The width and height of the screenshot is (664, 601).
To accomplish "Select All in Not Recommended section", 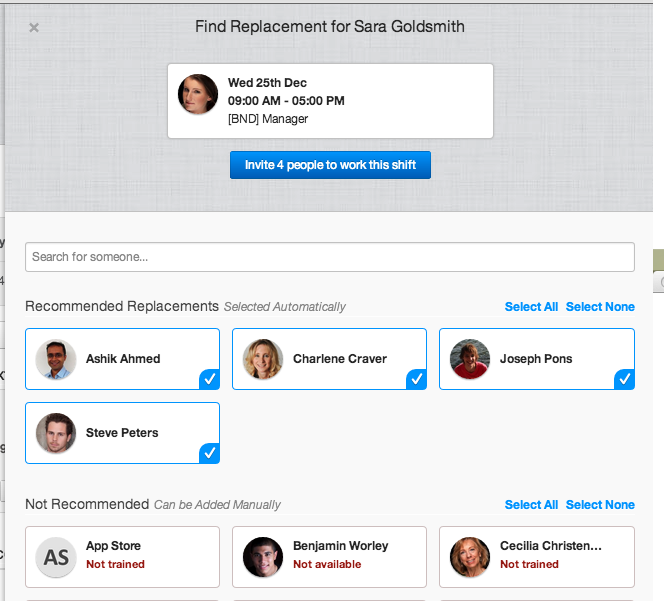I will 531,505.
